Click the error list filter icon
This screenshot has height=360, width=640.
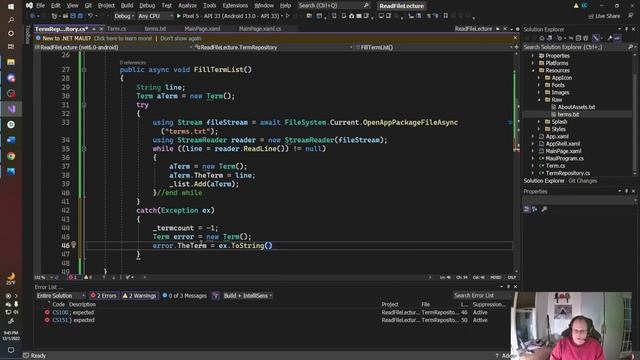pyautogui.click(x=216, y=296)
